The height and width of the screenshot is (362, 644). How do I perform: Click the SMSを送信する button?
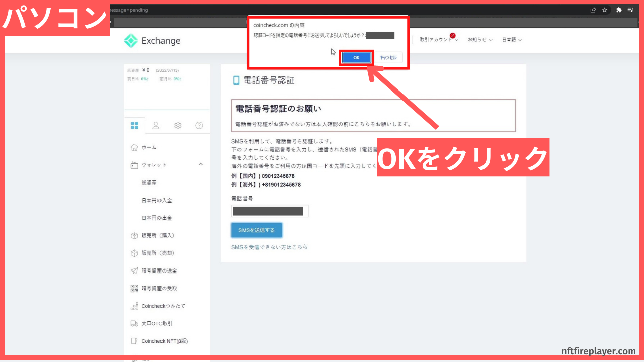point(257,230)
